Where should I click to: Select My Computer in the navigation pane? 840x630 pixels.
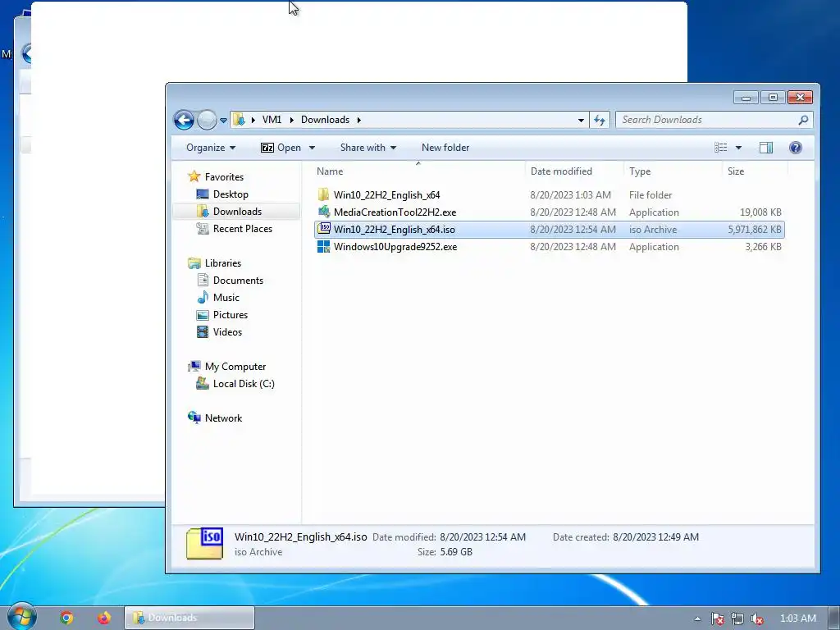235,367
